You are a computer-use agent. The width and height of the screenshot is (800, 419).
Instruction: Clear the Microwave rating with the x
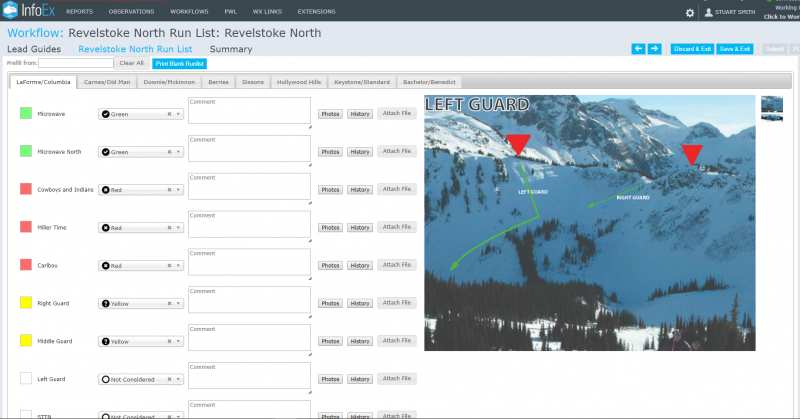click(x=169, y=114)
